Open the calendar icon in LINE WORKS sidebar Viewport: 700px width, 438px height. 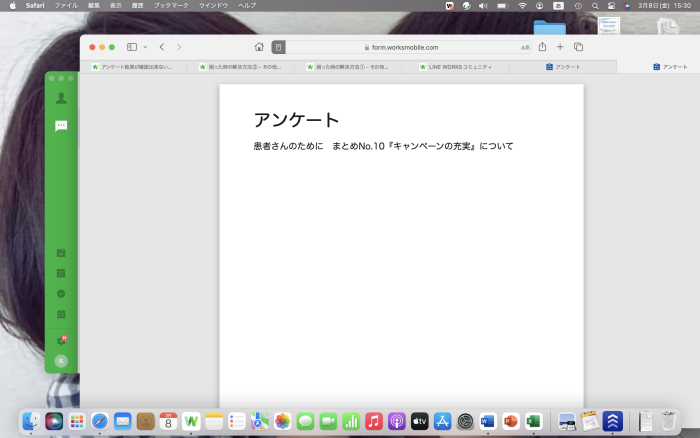[x=61, y=273]
